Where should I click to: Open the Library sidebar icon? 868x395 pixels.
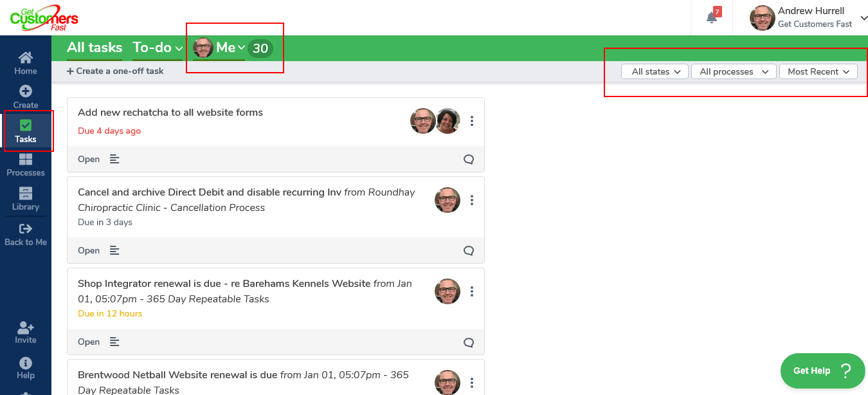click(x=26, y=193)
